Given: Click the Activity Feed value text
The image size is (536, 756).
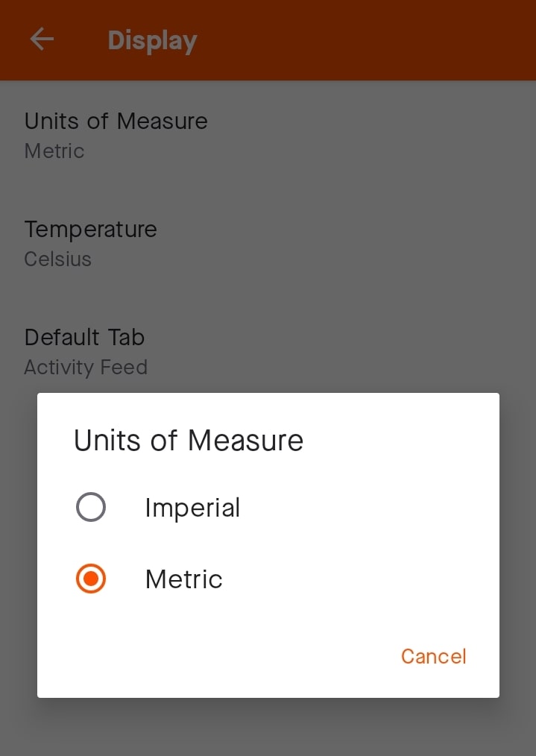Looking at the screenshot, I should click(86, 368).
